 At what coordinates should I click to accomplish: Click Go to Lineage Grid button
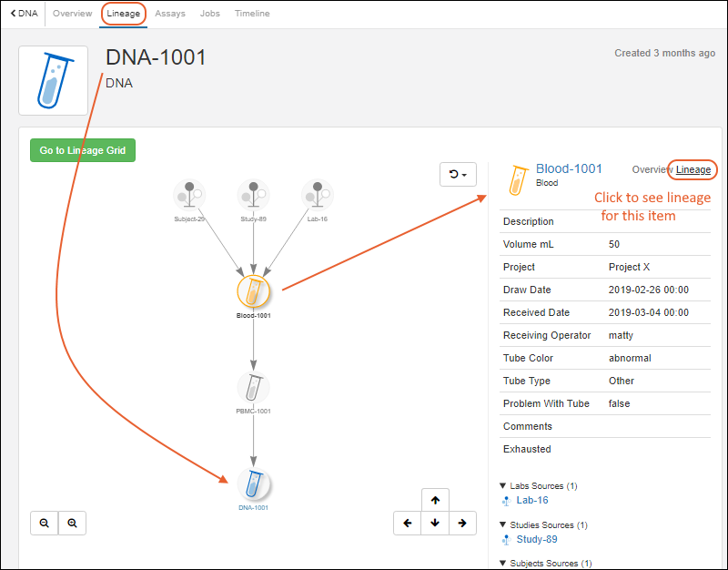pos(82,150)
